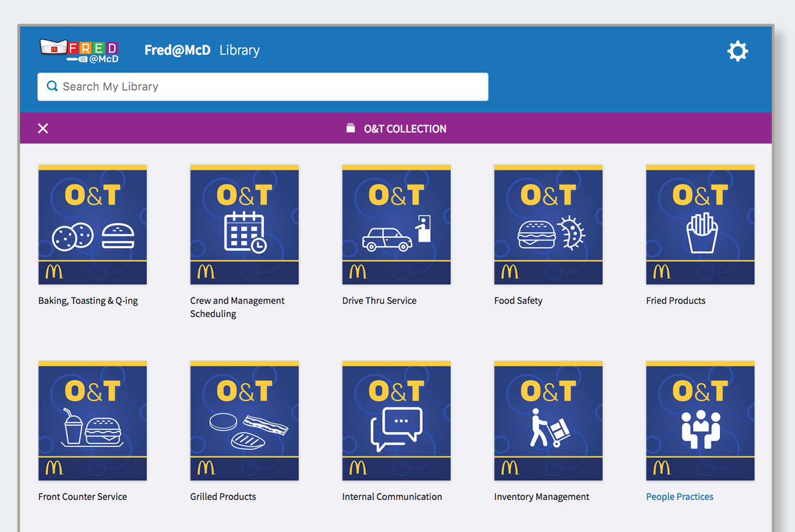Click the Food Safety title label
The image size is (795, 532).
tap(518, 301)
